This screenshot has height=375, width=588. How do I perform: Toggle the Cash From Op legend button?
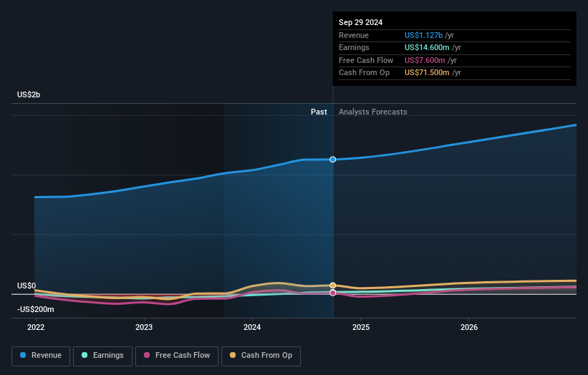(261, 356)
